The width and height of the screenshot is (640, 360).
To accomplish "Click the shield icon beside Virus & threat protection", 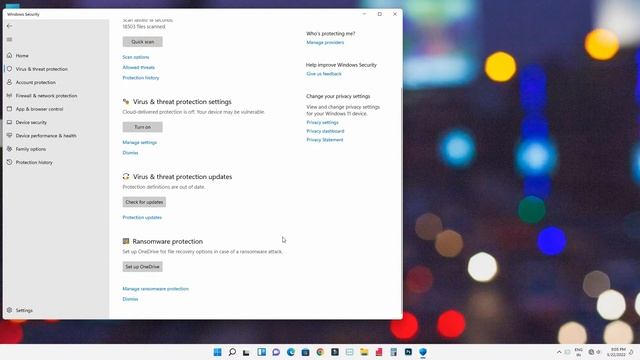I will click(9, 69).
